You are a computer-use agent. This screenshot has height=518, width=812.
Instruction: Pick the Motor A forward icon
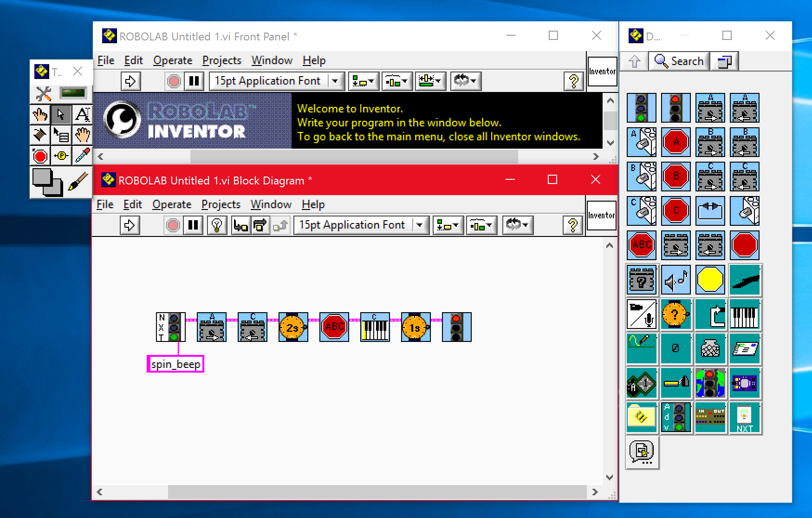tap(710, 107)
